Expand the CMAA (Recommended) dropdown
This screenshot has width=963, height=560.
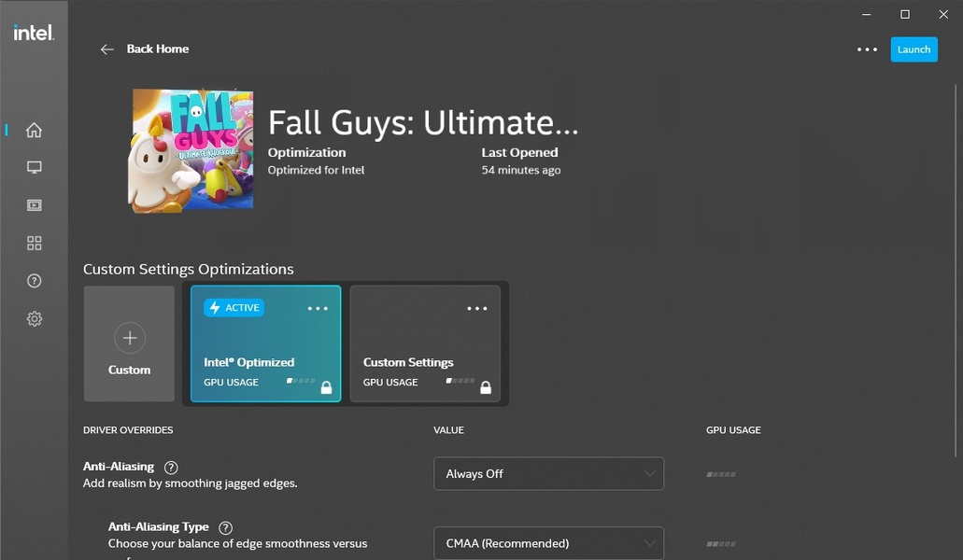pos(548,543)
